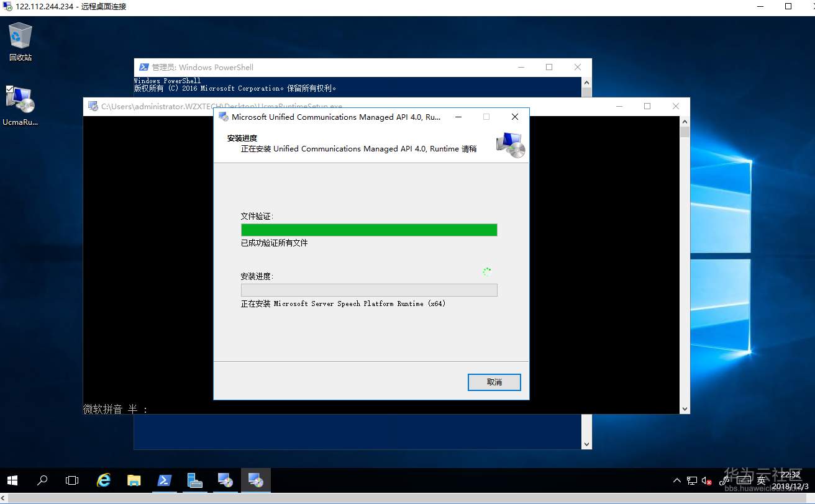Viewport: 815px width, 504px height.
Task: Click the Remote Desktop Connection title bar icon
Action: click(7, 6)
